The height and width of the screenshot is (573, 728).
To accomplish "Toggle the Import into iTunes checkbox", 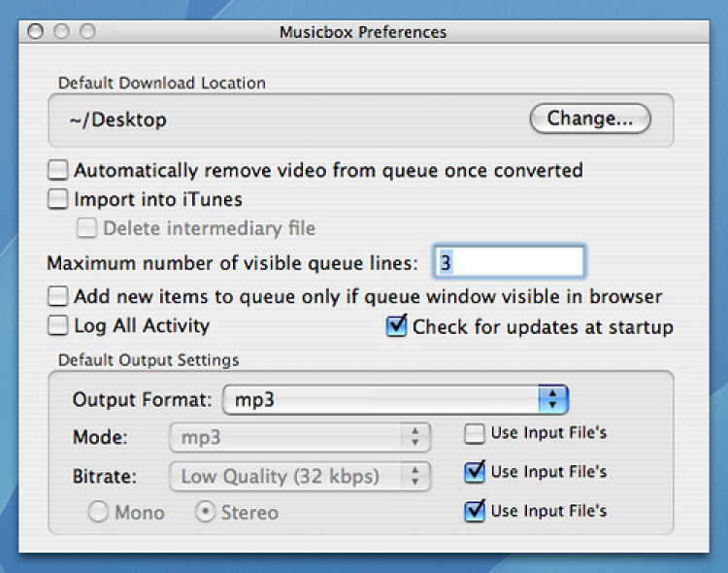I will [59, 200].
